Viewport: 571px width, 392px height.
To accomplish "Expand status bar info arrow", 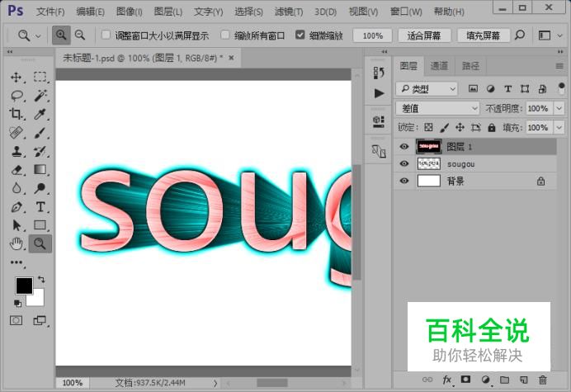I will (x=215, y=383).
